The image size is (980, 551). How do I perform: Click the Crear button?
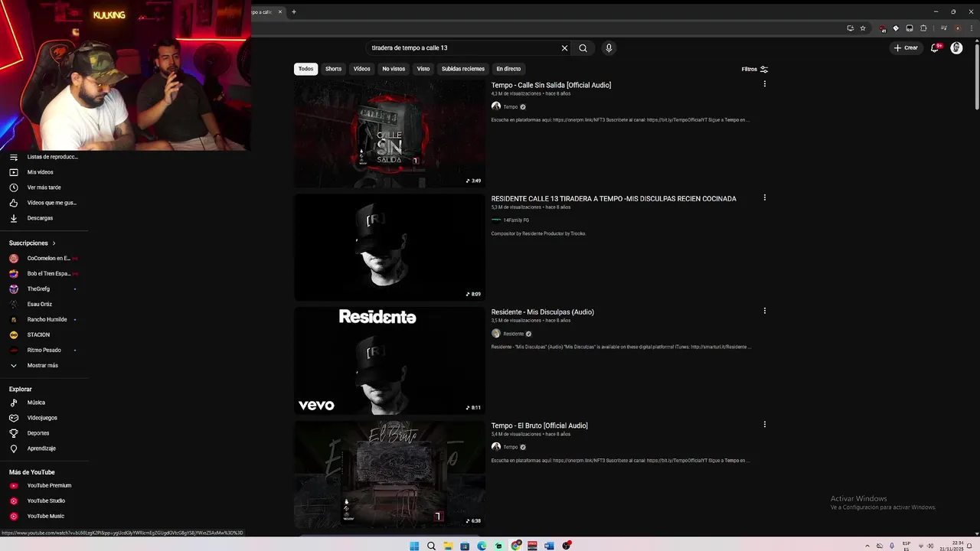click(x=905, y=47)
